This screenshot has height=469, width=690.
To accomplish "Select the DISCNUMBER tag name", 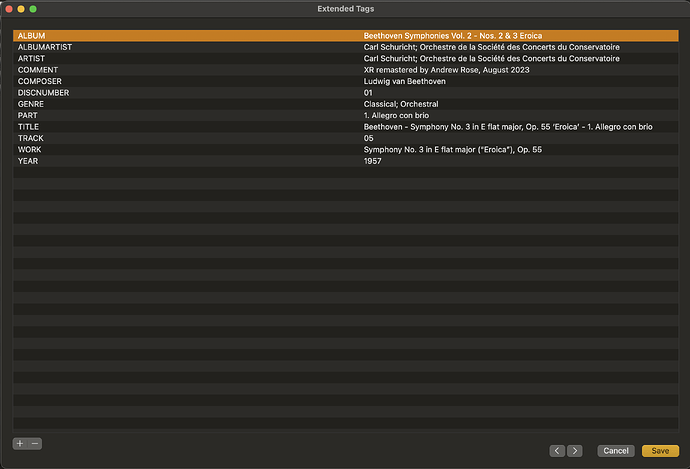I will (x=44, y=93).
